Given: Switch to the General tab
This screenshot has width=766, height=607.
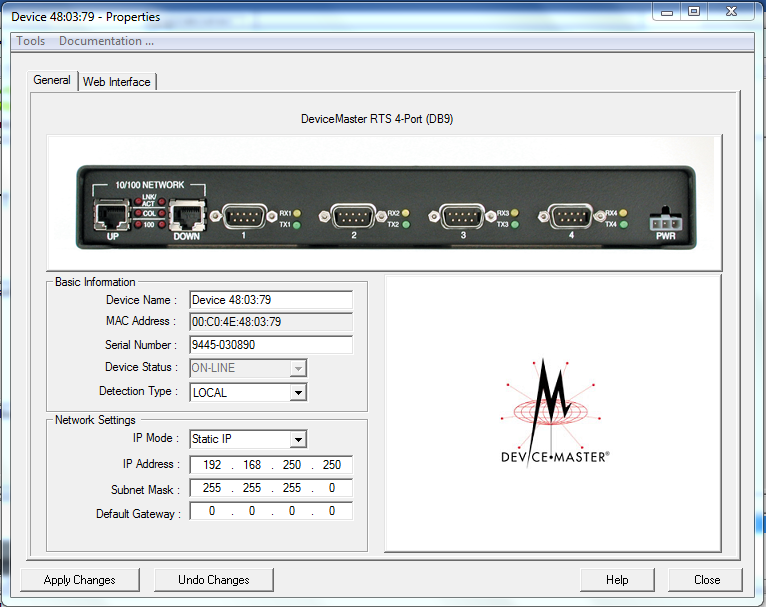Looking at the screenshot, I should click(x=52, y=80).
